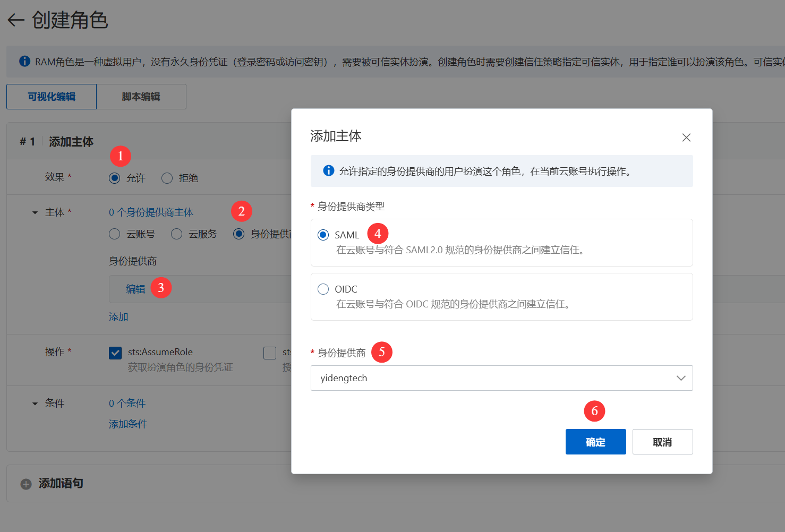785x532 pixels.
Task: Switch to the 脚本编辑 tab
Action: point(141,97)
